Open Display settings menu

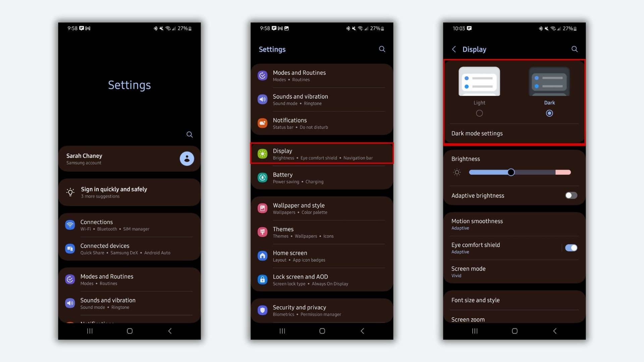(322, 154)
